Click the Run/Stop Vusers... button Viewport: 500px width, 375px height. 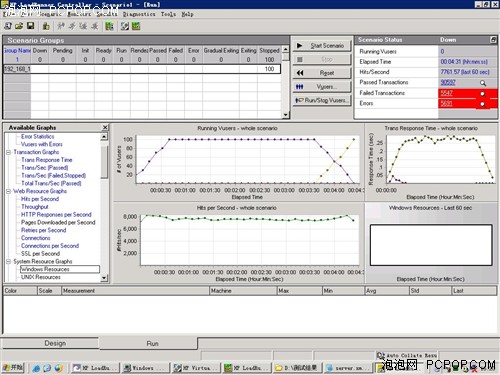click(x=322, y=100)
